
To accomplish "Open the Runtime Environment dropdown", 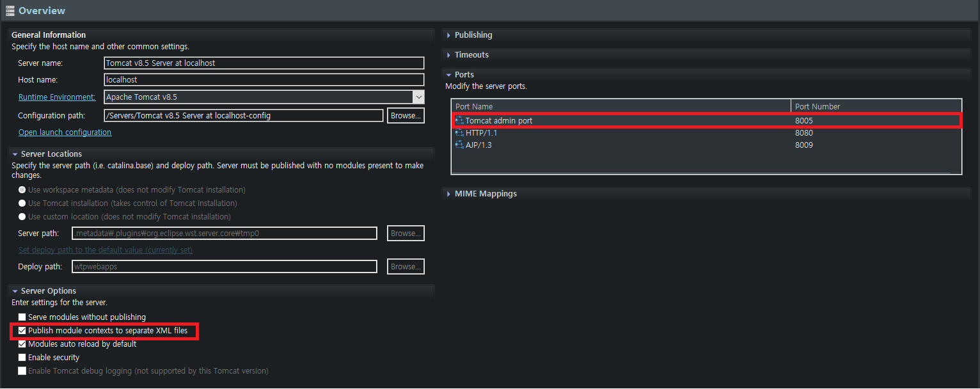I will pos(418,97).
